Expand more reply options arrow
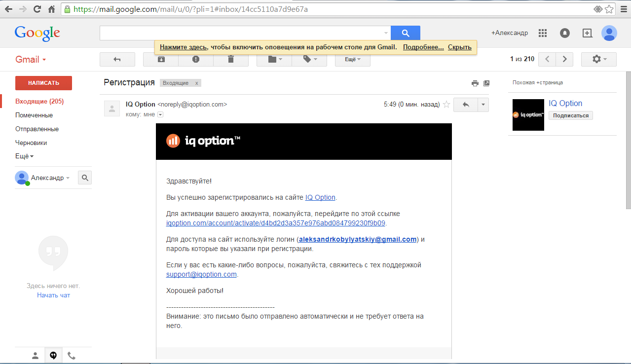Image resolution: width=631 pixels, height=364 pixels. tap(483, 105)
